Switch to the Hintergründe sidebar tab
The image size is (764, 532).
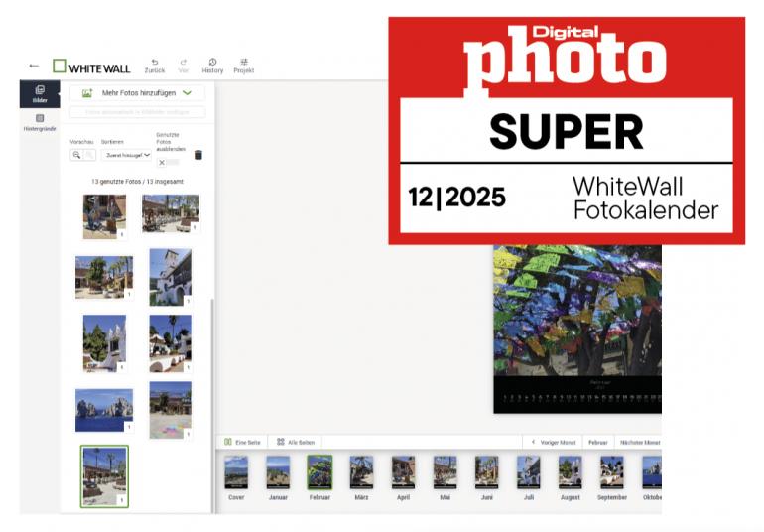tap(40, 122)
